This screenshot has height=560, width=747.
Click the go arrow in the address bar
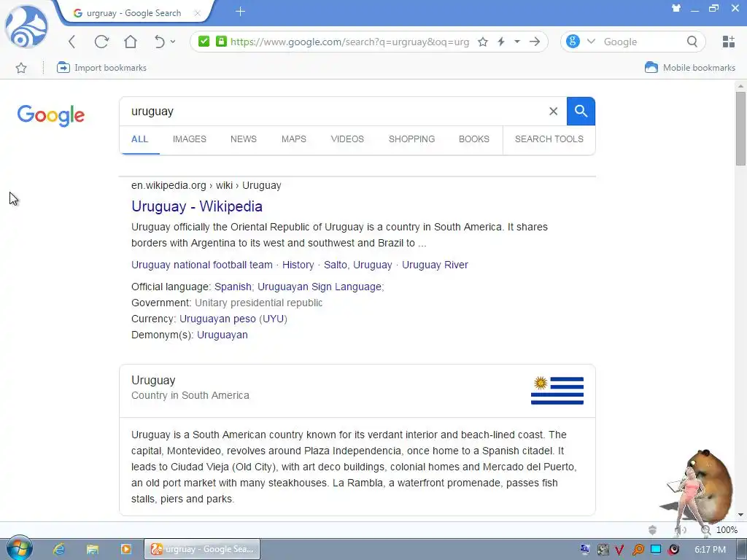coord(535,42)
